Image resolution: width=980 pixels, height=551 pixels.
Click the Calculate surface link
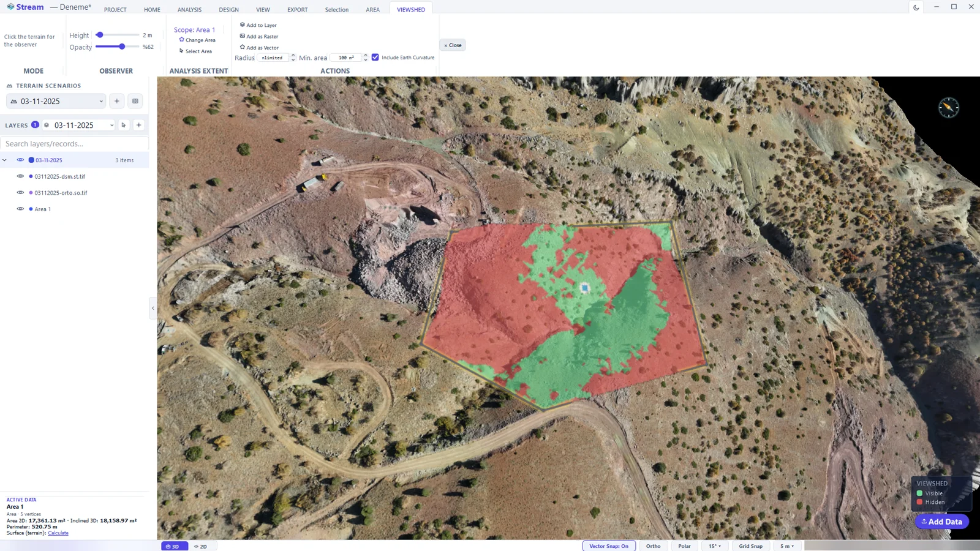[58, 533]
